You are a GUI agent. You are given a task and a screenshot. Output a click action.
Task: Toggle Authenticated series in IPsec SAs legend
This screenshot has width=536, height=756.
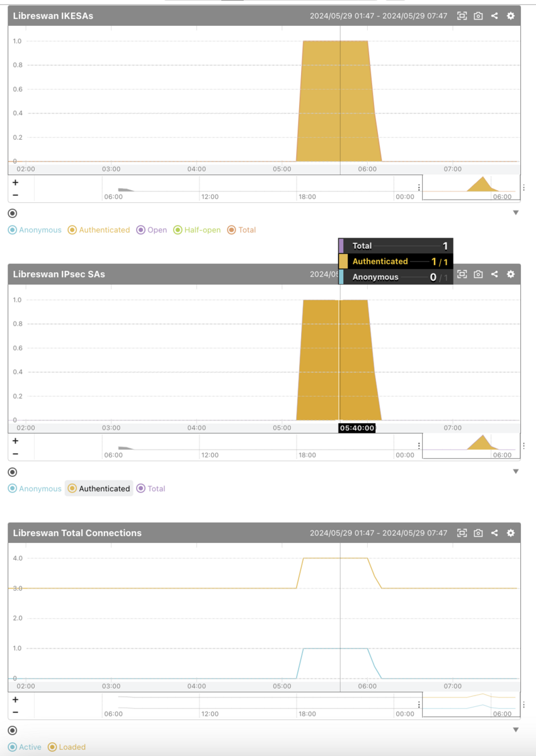click(x=99, y=488)
